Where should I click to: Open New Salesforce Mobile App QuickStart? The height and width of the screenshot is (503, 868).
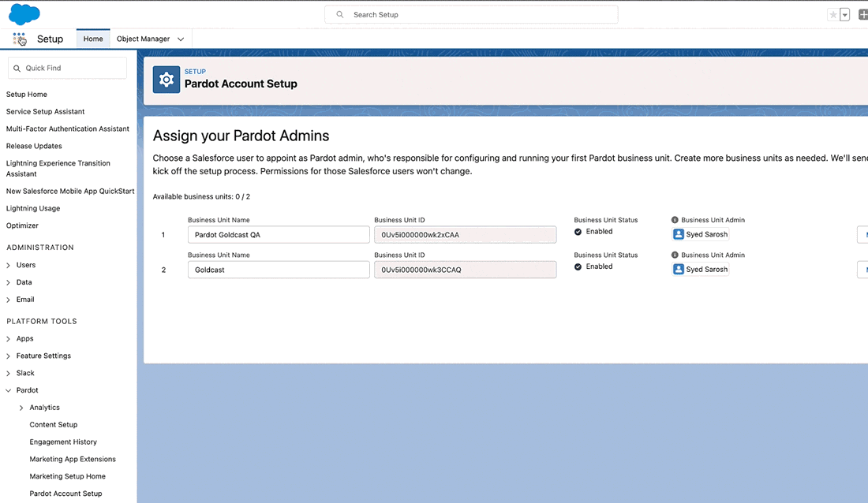point(70,191)
